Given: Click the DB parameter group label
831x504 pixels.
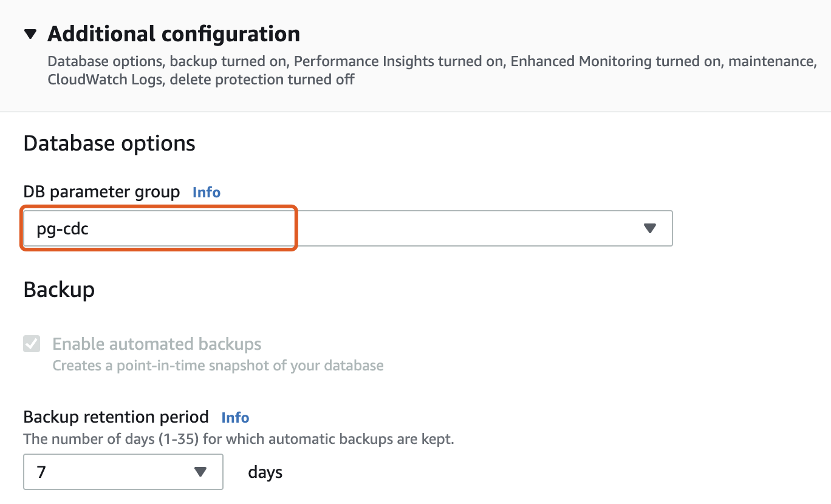Looking at the screenshot, I should pos(101,192).
